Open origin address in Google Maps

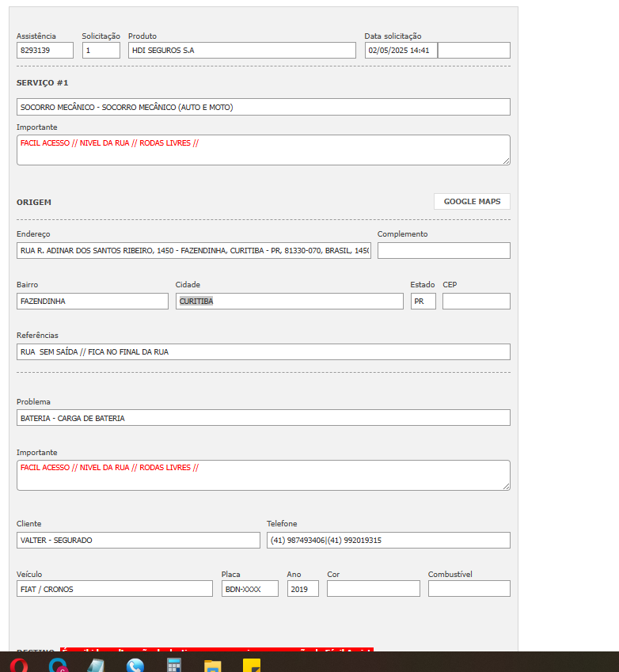click(x=472, y=202)
